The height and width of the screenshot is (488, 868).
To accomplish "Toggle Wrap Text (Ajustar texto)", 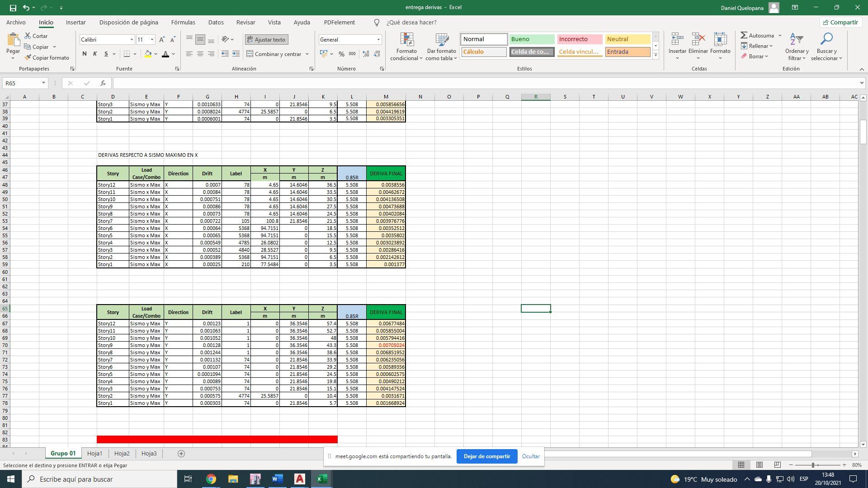I will pyautogui.click(x=266, y=40).
